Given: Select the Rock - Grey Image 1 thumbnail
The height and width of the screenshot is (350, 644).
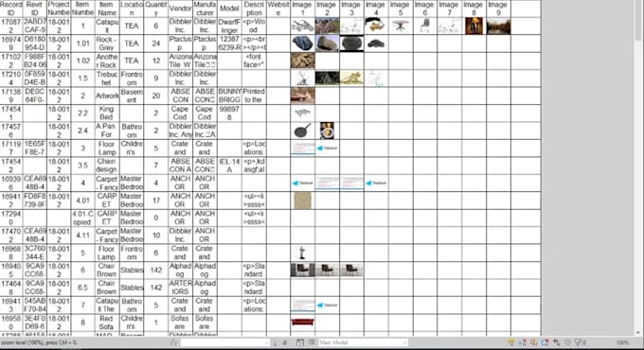Looking at the screenshot, I should pyautogui.click(x=302, y=44).
